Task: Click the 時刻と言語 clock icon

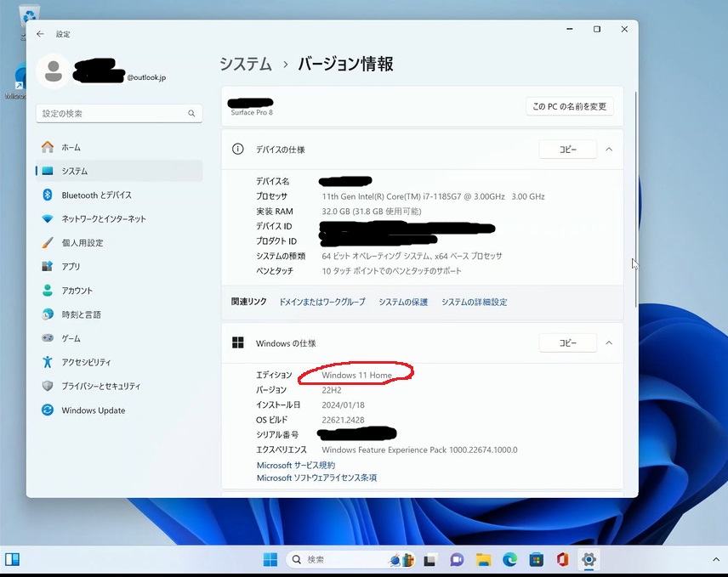Action: (x=48, y=314)
